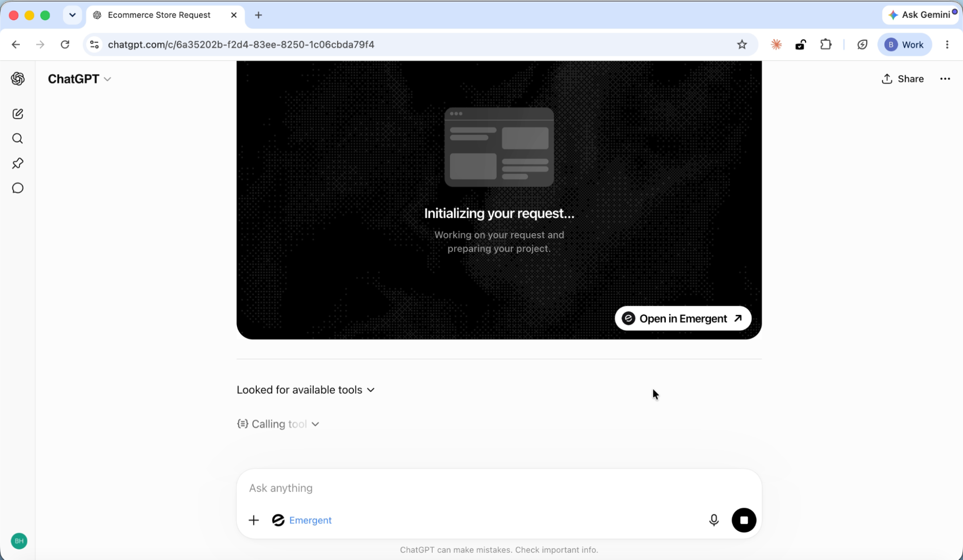
Task: Bookmark this page with star icon
Action: (741, 44)
